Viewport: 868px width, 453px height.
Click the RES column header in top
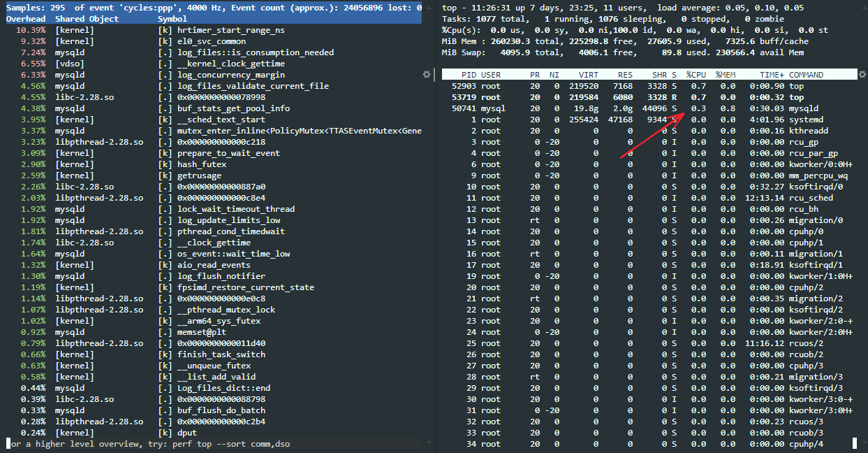[x=624, y=75]
